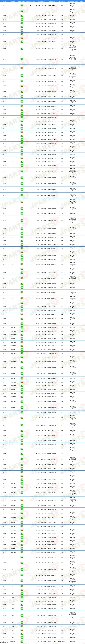Click the 'Opis' column header
Viewport: 85px width, 644px height.
pos(82,1)
